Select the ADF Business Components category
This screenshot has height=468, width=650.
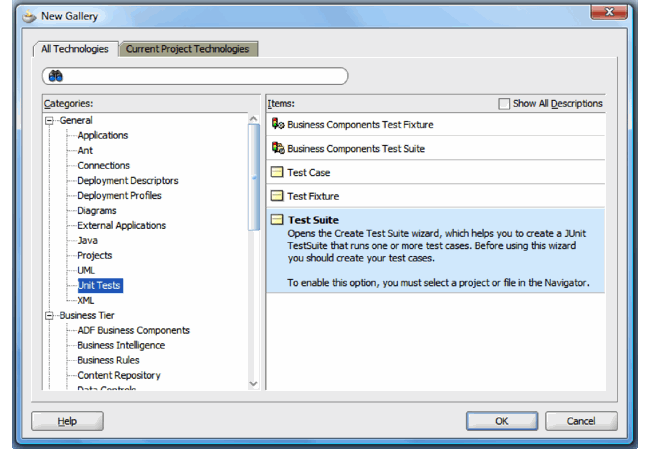[133, 330]
